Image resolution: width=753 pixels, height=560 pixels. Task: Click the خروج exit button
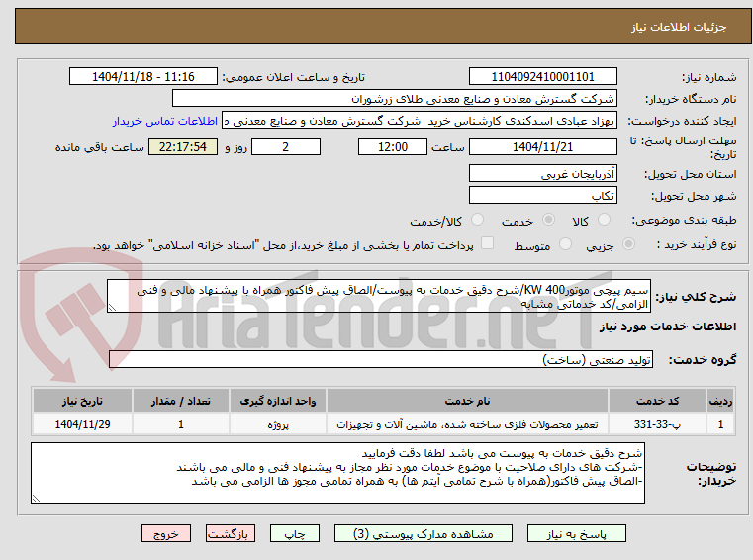(165, 533)
